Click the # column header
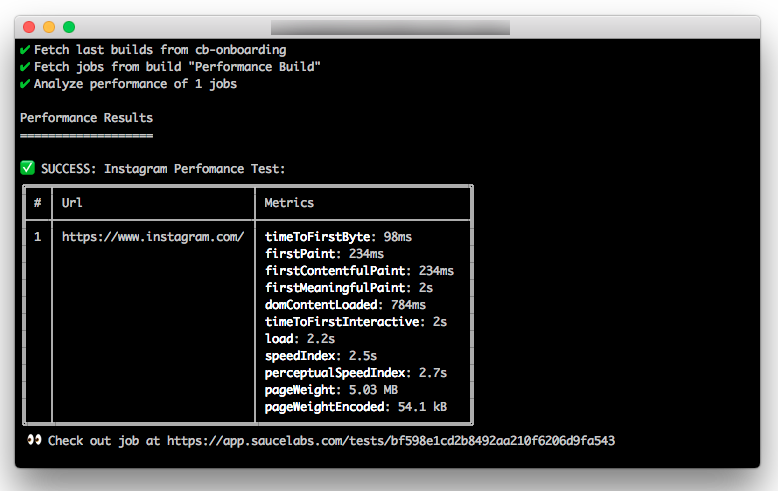The height and width of the screenshot is (491, 778). click(x=37, y=203)
